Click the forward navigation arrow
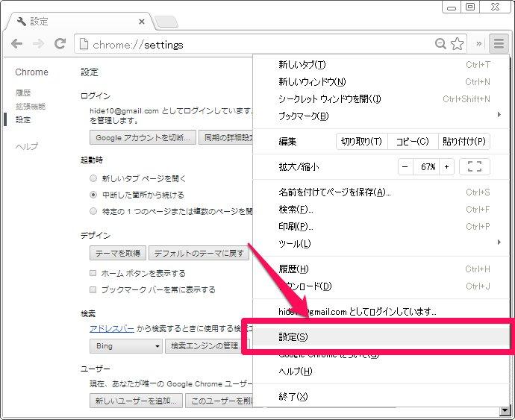Image resolution: width=515 pixels, height=420 pixels. [x=38, y=45]
